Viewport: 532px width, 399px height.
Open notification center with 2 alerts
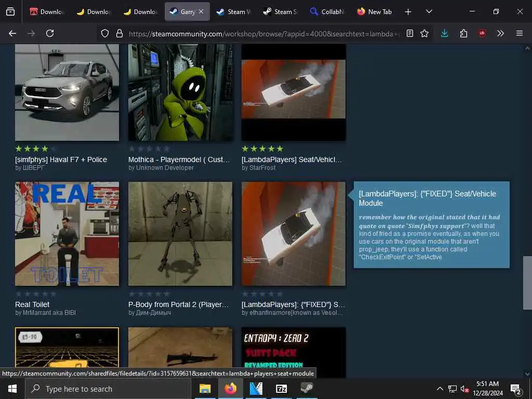point(516,389)
